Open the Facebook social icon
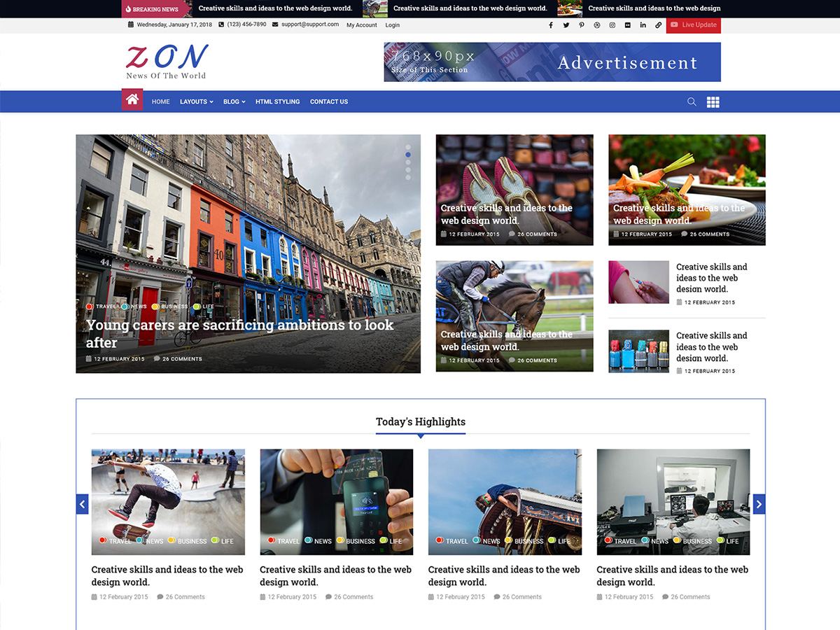Viewport: 840px width, 630px height. pos(551,24)
